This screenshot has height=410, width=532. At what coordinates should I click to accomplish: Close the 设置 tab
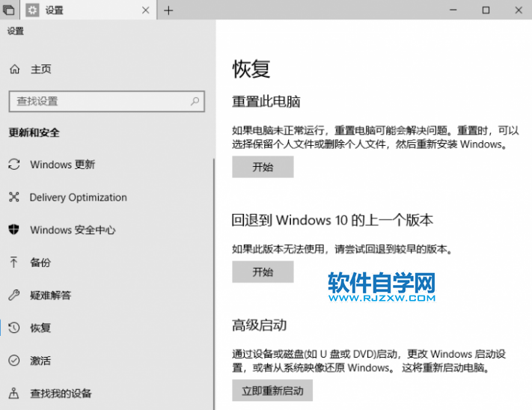tap(146, 10)
